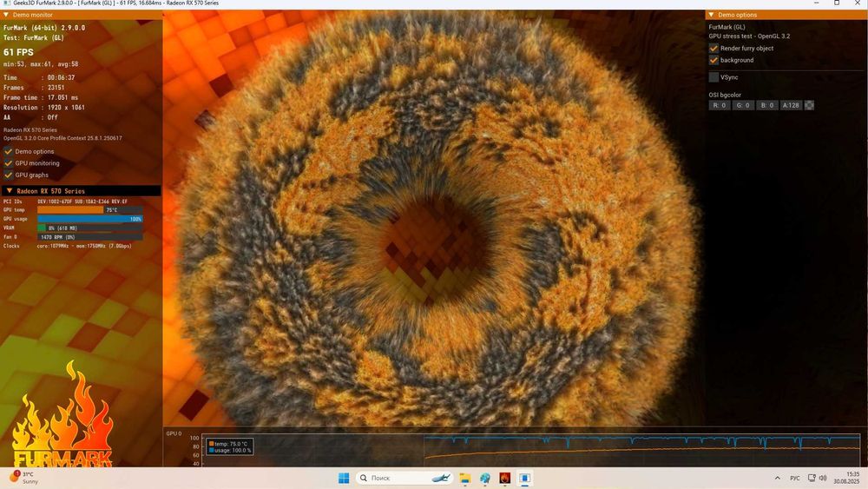Uncheck the GPU graphs checkbox
This screenshot has width=868, height=489.
[9, 175]
